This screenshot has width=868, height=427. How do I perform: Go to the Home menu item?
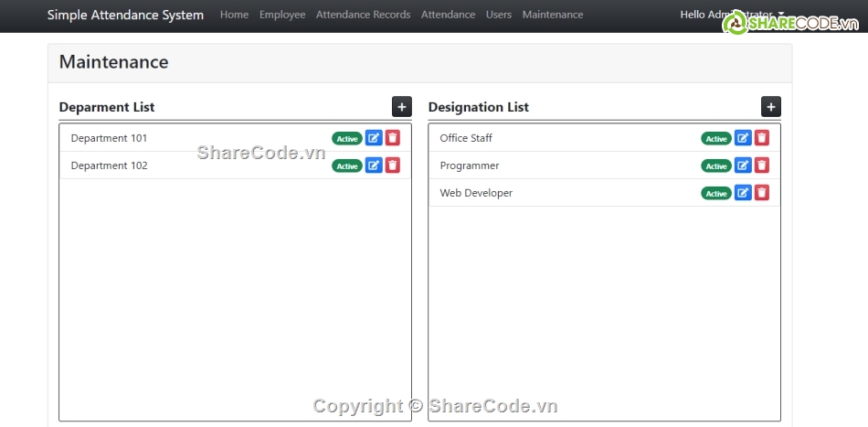coord(234,15)
